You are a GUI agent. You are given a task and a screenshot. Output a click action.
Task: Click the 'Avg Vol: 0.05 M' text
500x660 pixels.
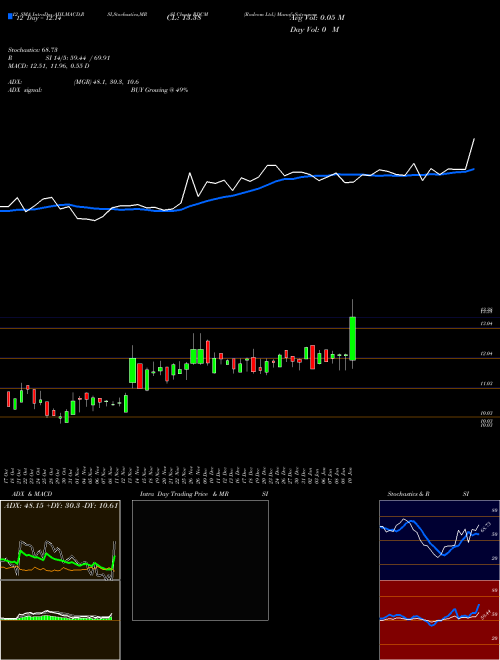[x=317, y=18]
